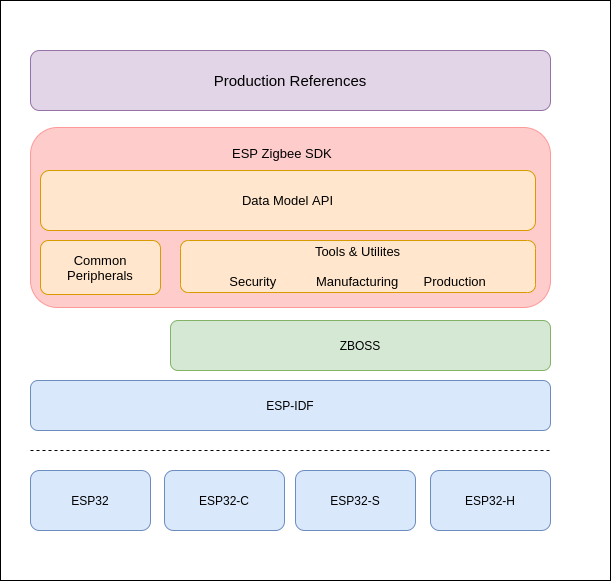
Task: Click the ESP-IDF layer block
Action: (290, 406)
